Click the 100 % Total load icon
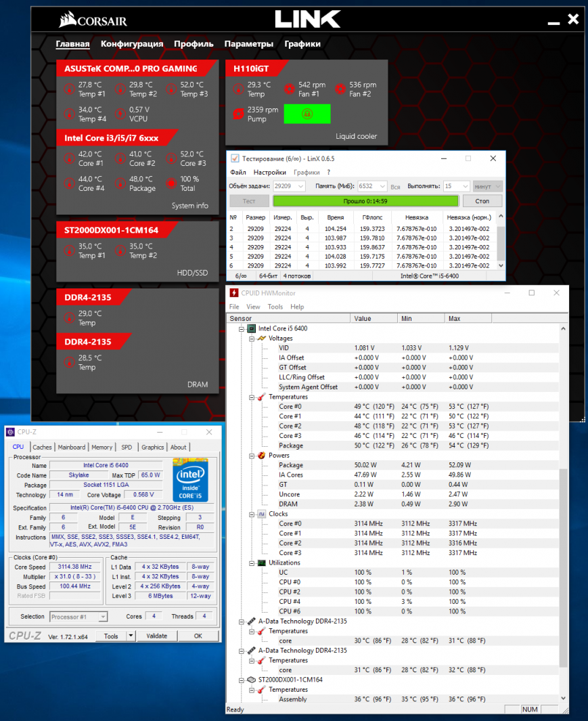 coord(171,183)
